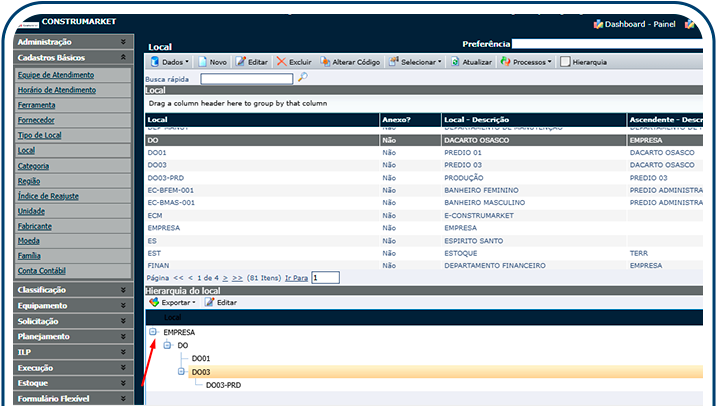Collapse the EMPRESA tree node

coord(154,331)
